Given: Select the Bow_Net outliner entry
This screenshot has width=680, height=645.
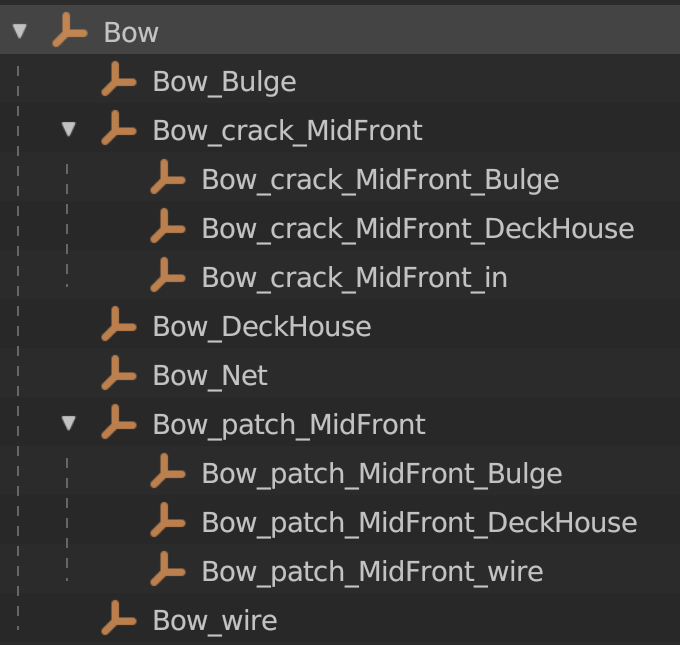Looking at the screenshot, I should pyautogui.click(x=210, y=376).
